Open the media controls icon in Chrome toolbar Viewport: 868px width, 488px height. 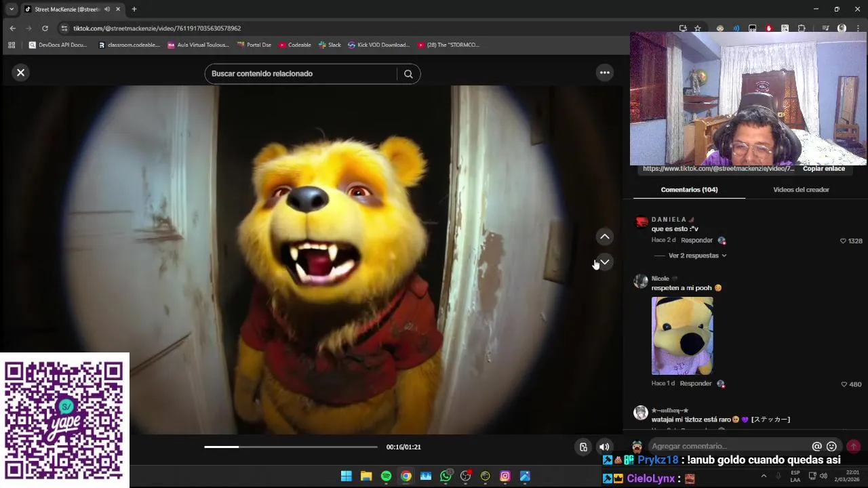[x=825, y=28]
